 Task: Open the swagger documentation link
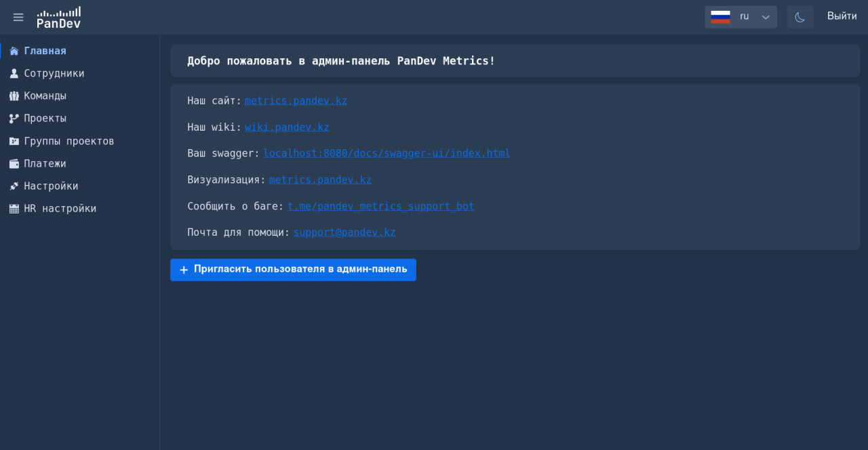(387, 153)
